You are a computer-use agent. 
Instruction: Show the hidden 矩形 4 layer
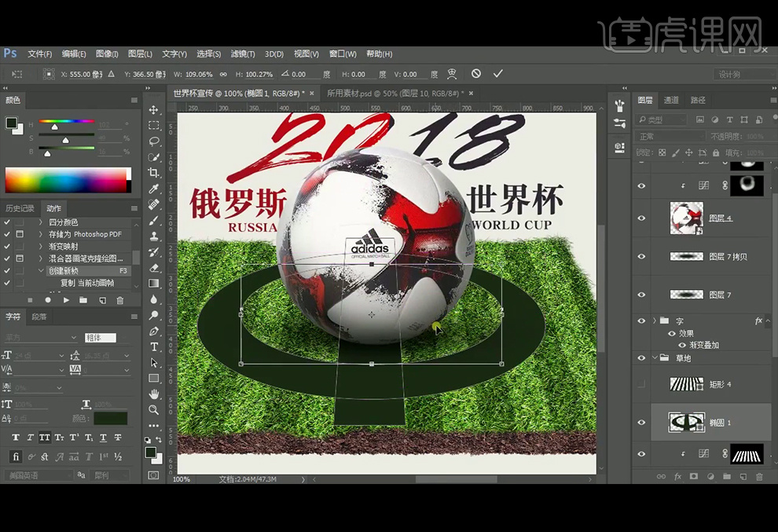click(641, 384)
